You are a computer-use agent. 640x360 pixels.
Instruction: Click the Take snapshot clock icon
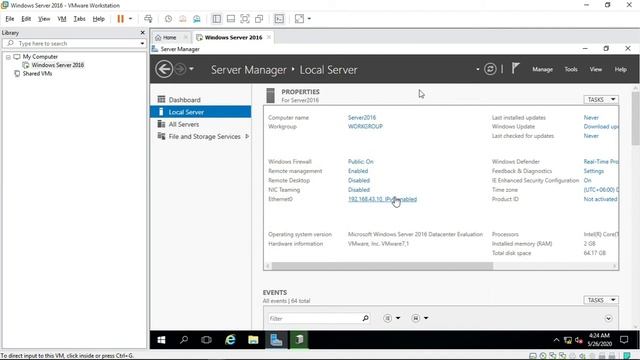click(x=168, y=19)
